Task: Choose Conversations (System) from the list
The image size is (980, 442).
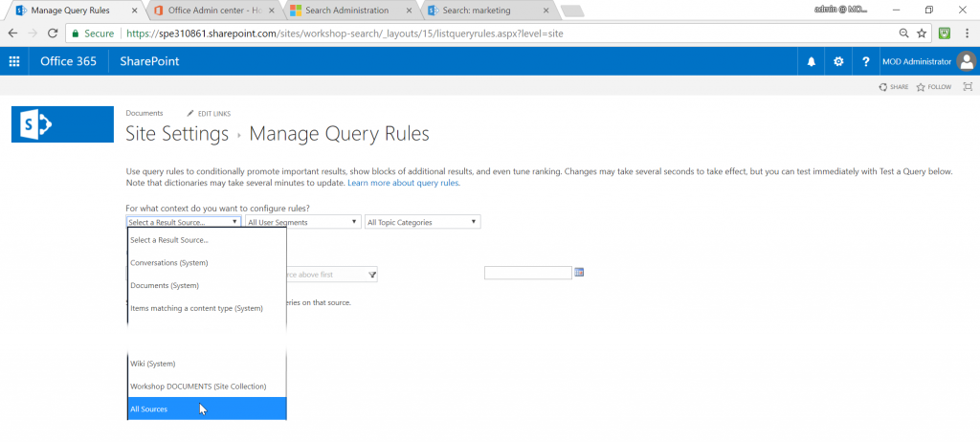Action: tap(207, 262)
